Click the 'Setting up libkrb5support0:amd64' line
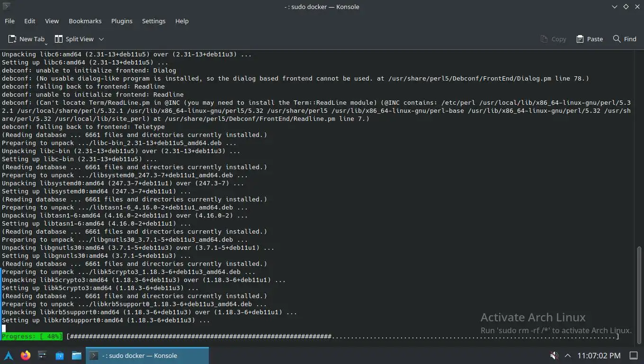Image resolution: width=644 pixels, height=364 pixels. coord(106,320)
